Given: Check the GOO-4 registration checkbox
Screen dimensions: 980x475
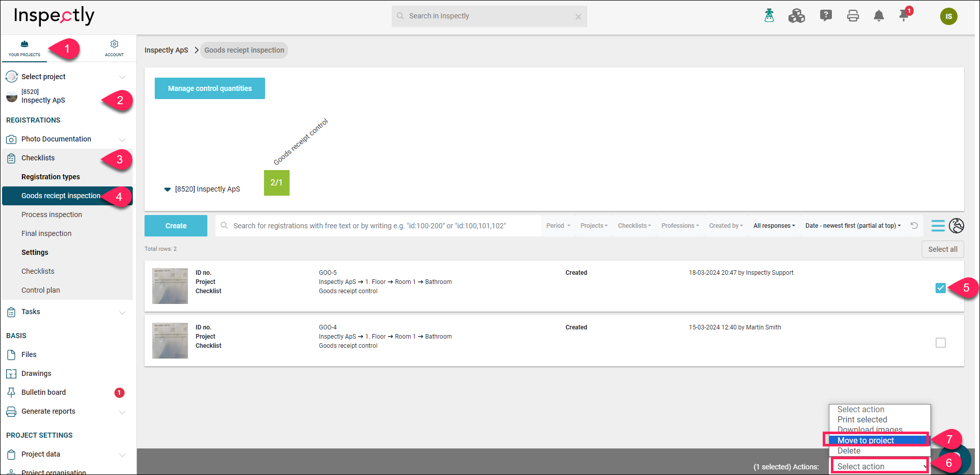Looking at the screenshot, I should click(x=941, y=343).
